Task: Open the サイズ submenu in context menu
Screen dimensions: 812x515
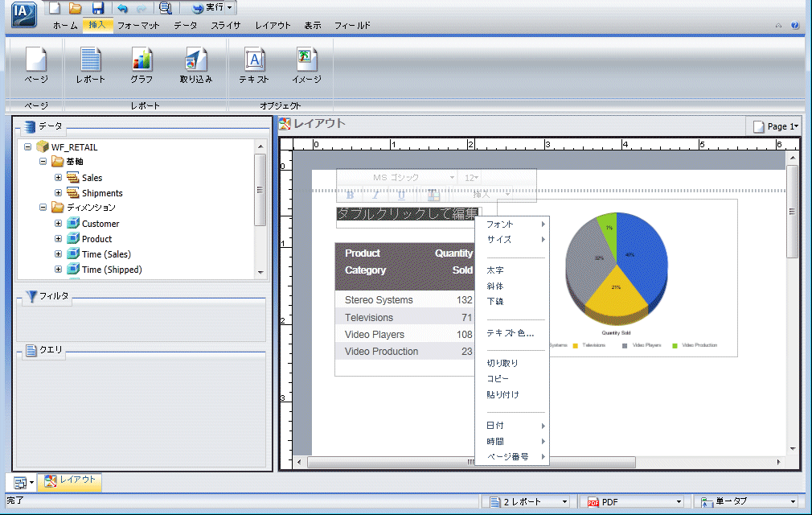Action: point(512,239)
